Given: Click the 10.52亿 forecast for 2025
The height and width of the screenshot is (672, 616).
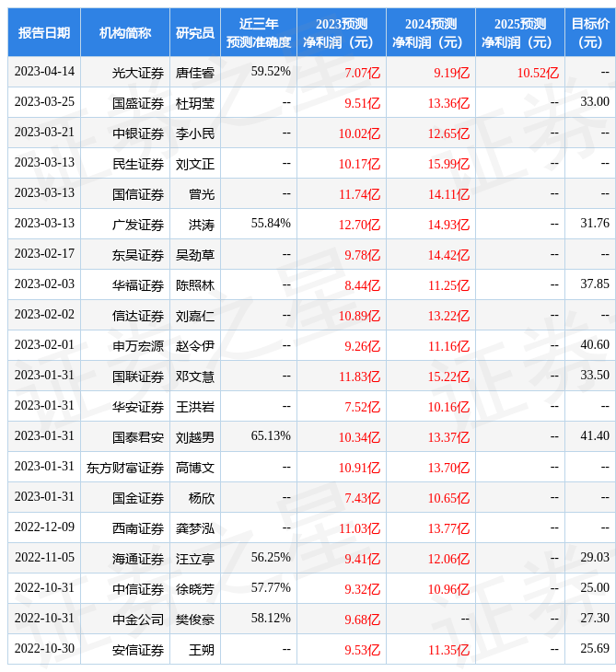Looking at the screenshot, I should 538,73.
